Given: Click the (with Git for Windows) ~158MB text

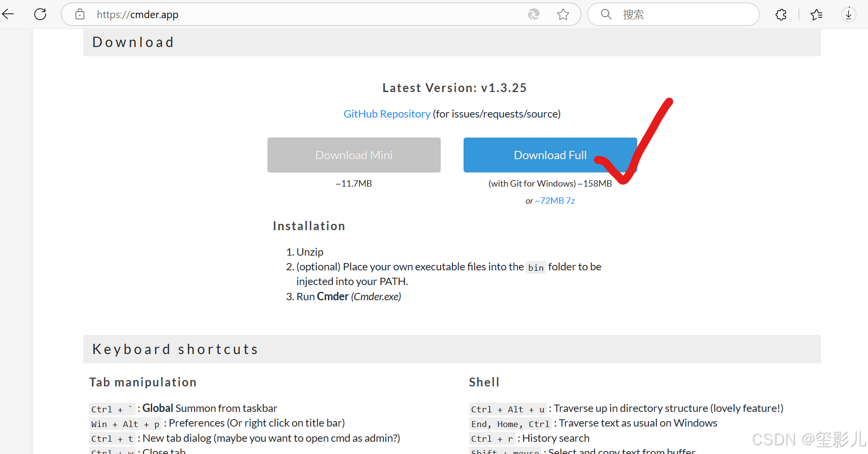Looking at the screenshot, I should pos(550,184).
